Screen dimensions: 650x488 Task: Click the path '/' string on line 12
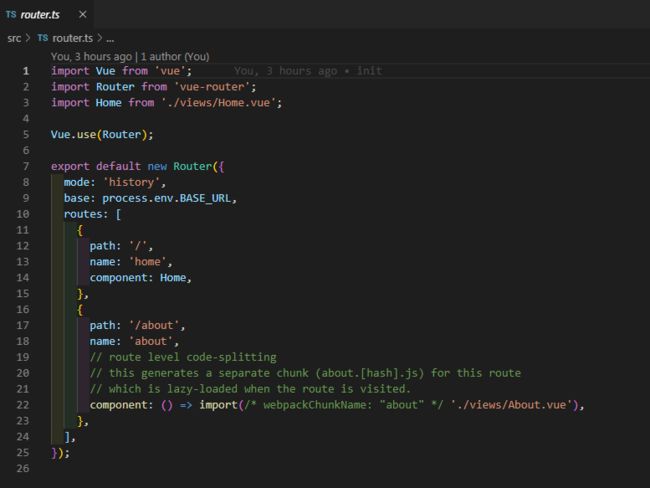(x=138, y=246)
